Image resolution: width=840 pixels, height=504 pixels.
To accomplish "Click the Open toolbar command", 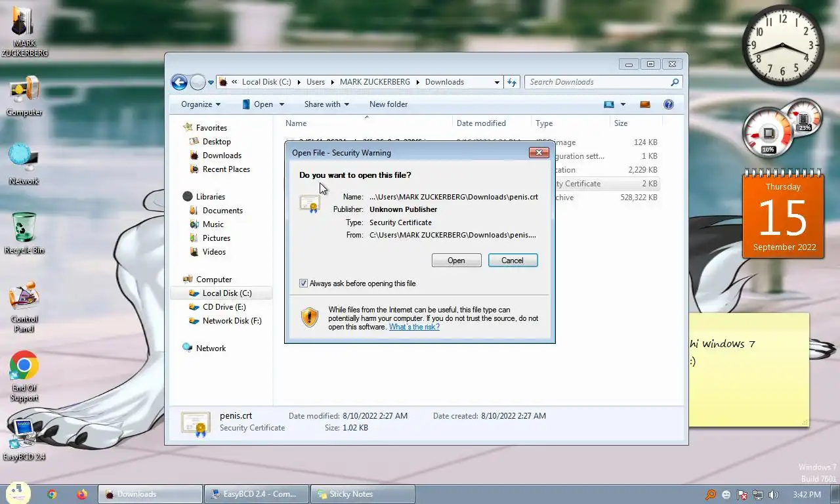I will (x=257, y=104).
